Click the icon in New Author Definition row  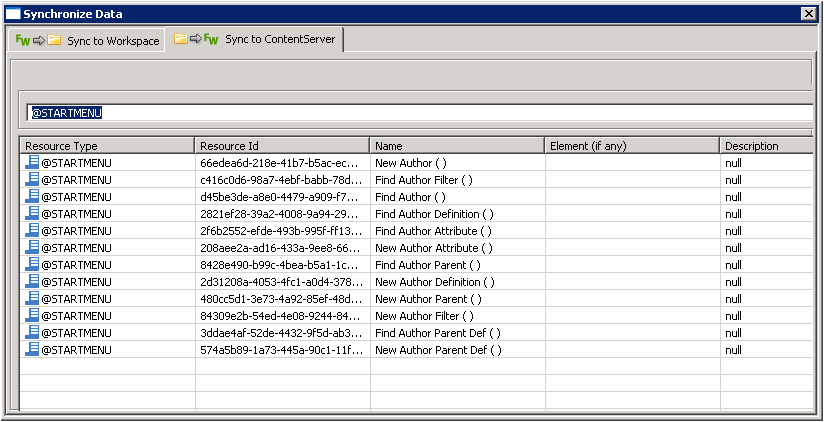coord(32,282)
